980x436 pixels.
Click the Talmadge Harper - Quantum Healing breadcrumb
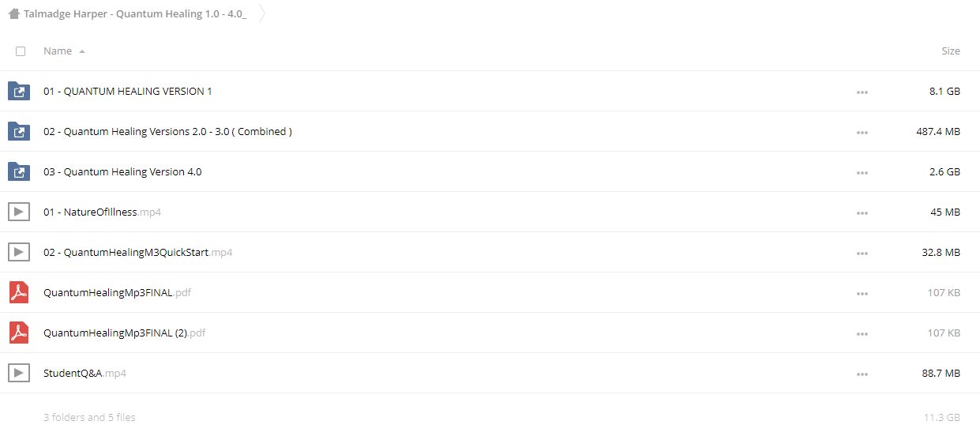coord(135,14)
